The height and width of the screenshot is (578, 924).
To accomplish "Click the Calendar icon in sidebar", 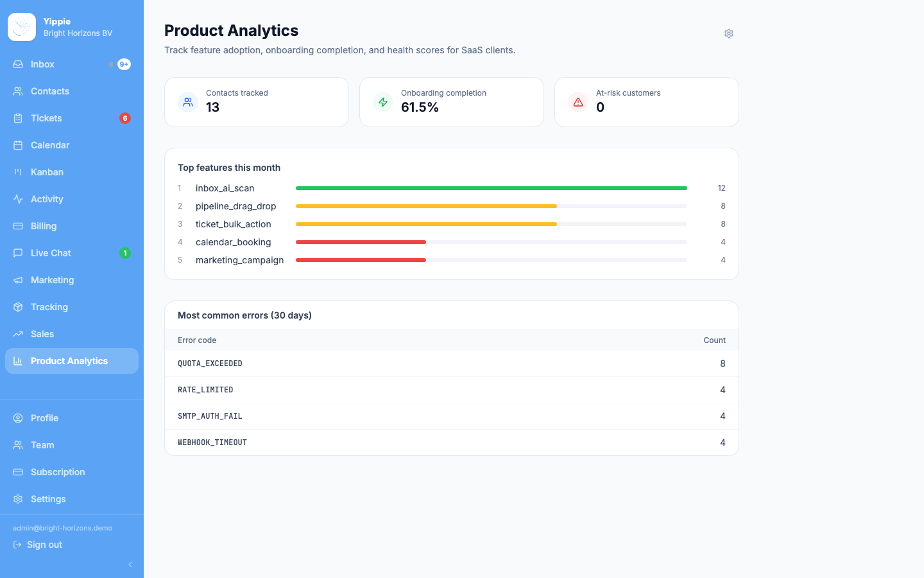I will (x=18, y=145).
